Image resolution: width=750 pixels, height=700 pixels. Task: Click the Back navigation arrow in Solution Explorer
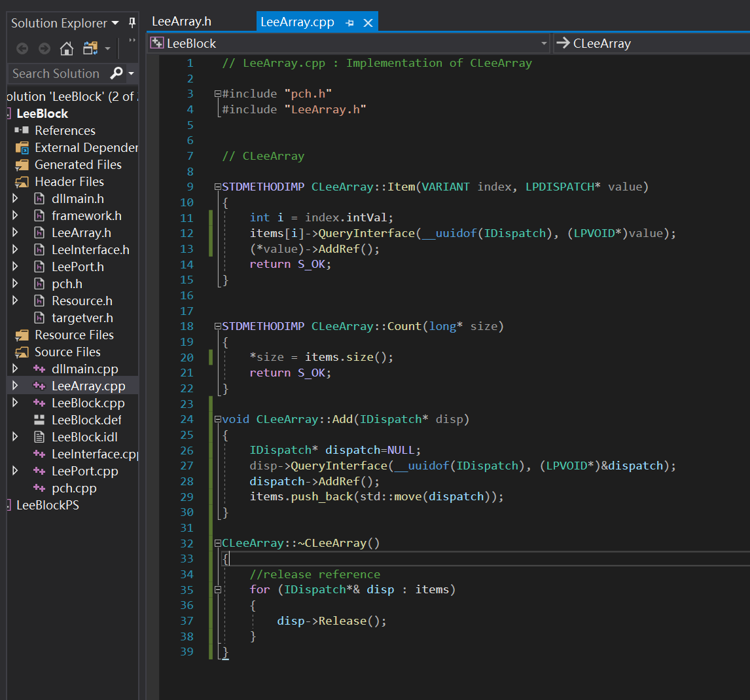tap(22, 48)
